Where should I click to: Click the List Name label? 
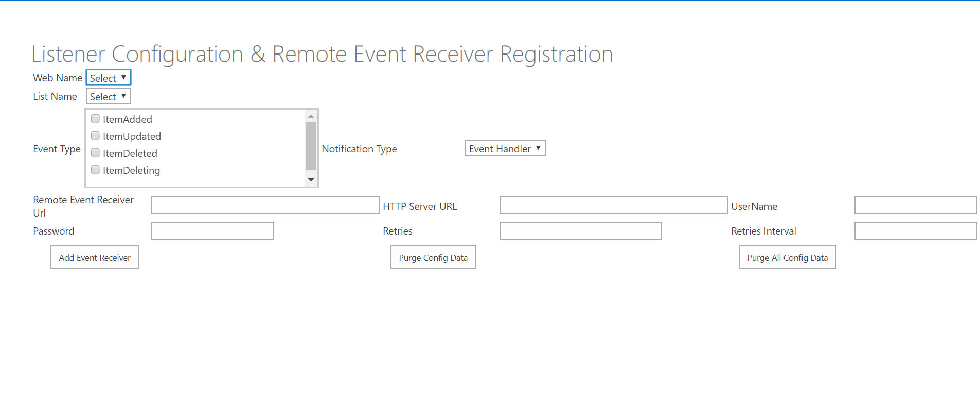(x=55, y=96)
